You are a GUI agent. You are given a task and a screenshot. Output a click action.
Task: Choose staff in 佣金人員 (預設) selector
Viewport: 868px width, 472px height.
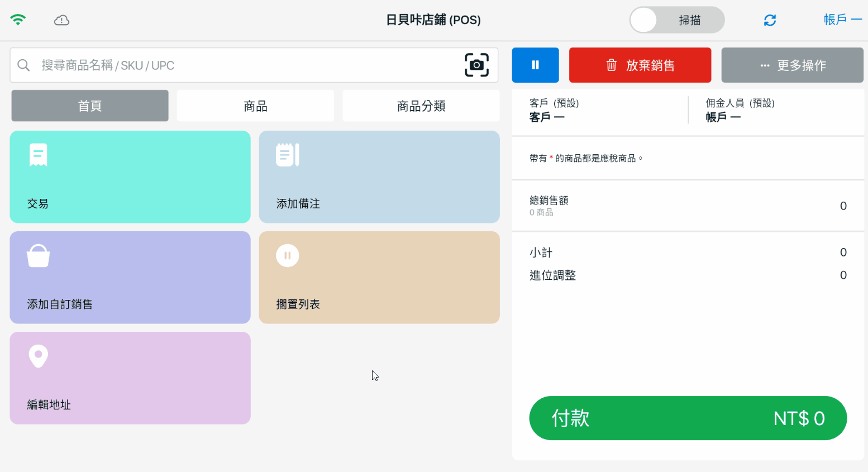coord(776,111)
